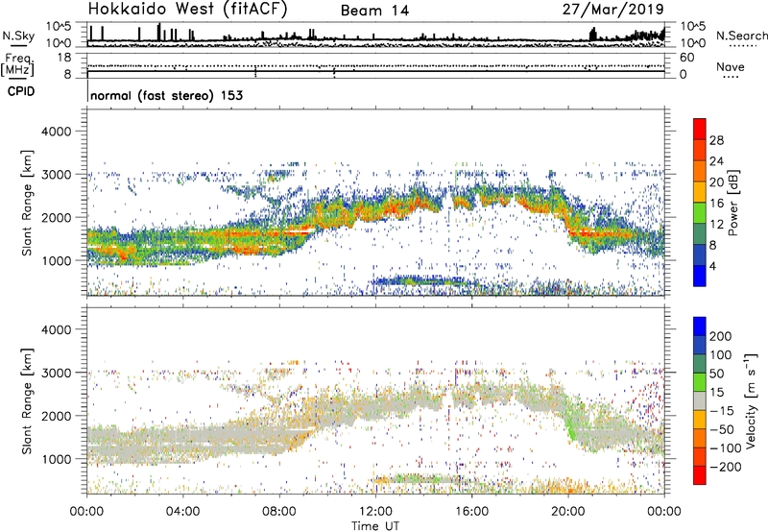The image size is (768, 532).
Task: Click the "-50" label on Velocity colorbar
Action: point(722,429)
